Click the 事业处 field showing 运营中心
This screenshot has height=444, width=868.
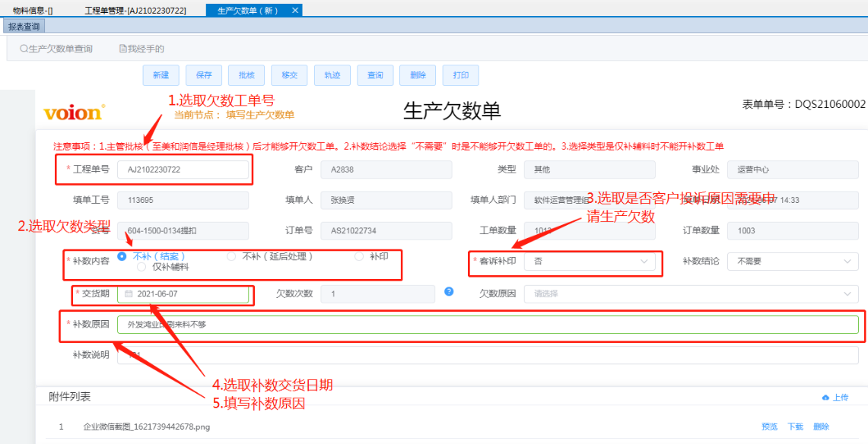click(x=793, y=170)
